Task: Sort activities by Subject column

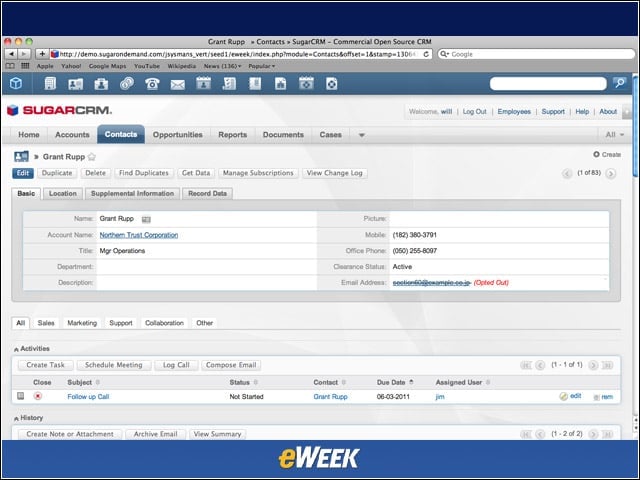Action: (x=83, y=382)
